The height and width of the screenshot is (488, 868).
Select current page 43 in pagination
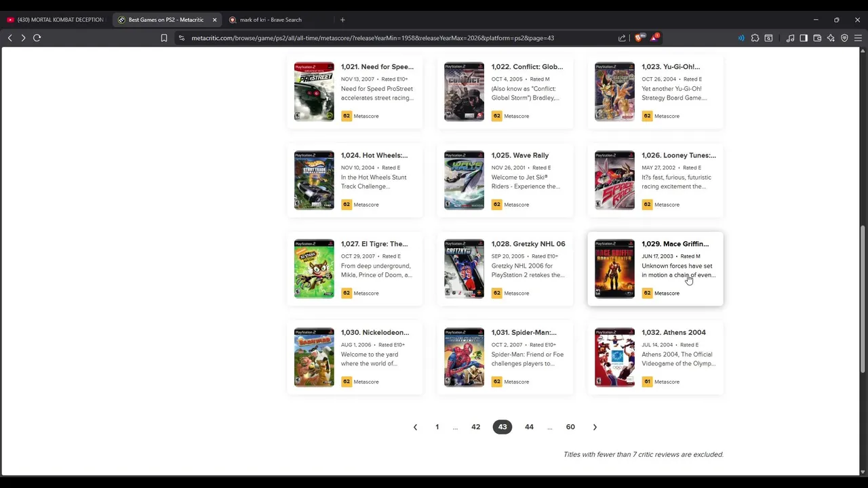coord(502,427)
